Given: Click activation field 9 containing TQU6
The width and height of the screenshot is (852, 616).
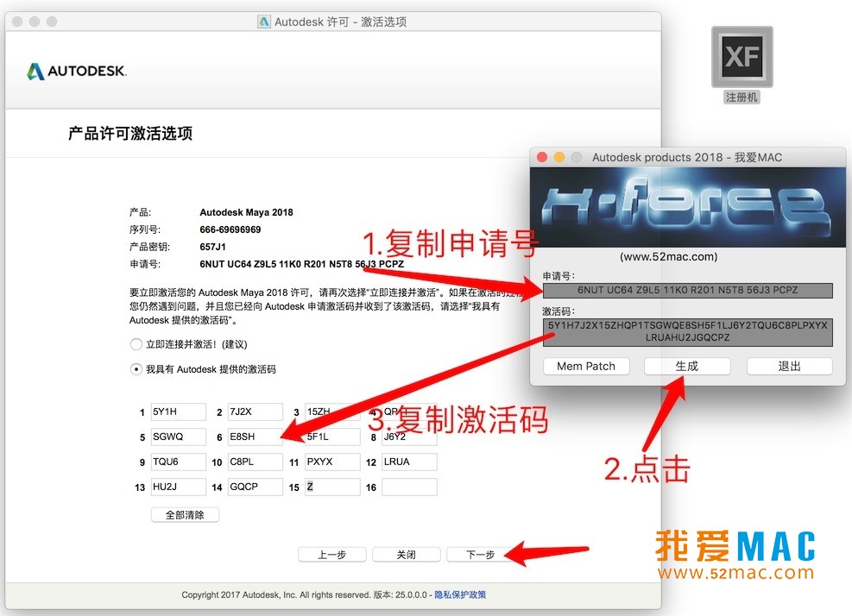Looking at the screenshot, I should point(178,462).
